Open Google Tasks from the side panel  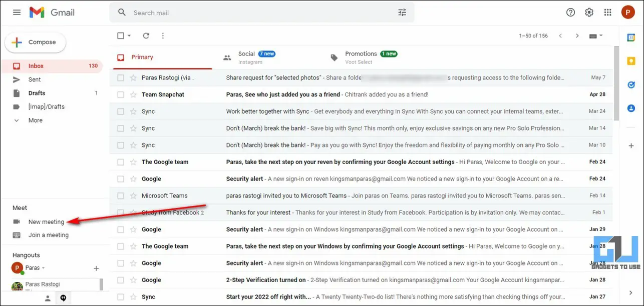pyautogui.click(x=631, y=84)
